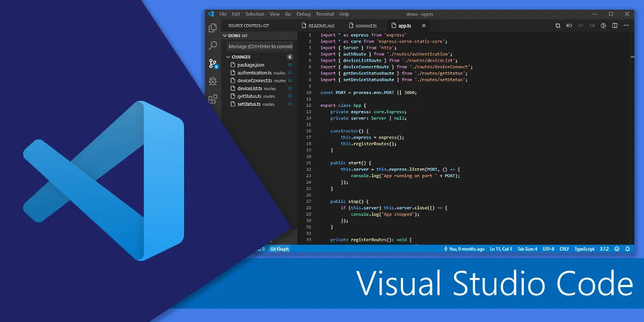
Task: Select the Source Control icon showing 6 changes
Action: (213, 64)
